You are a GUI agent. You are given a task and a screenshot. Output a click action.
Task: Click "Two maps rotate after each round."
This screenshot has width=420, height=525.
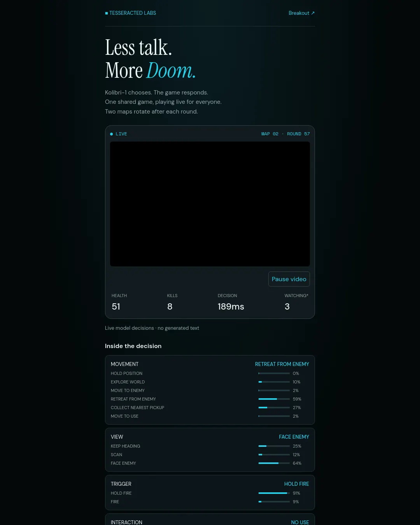point(151,112)
